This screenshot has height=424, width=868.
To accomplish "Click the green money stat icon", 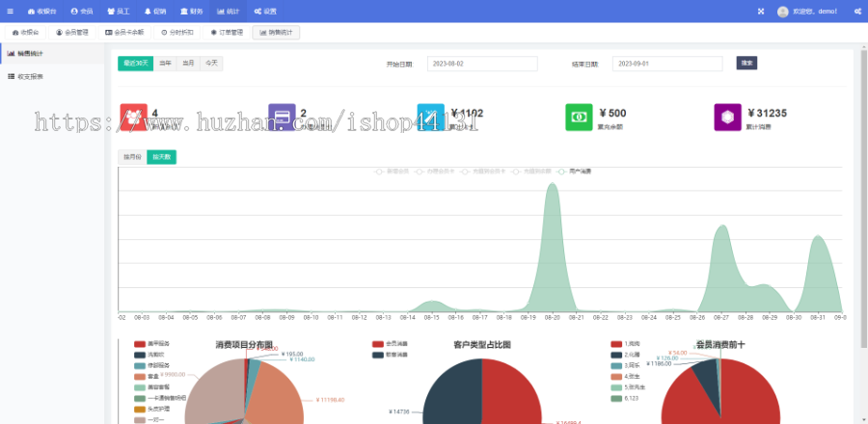I will 579,118.
